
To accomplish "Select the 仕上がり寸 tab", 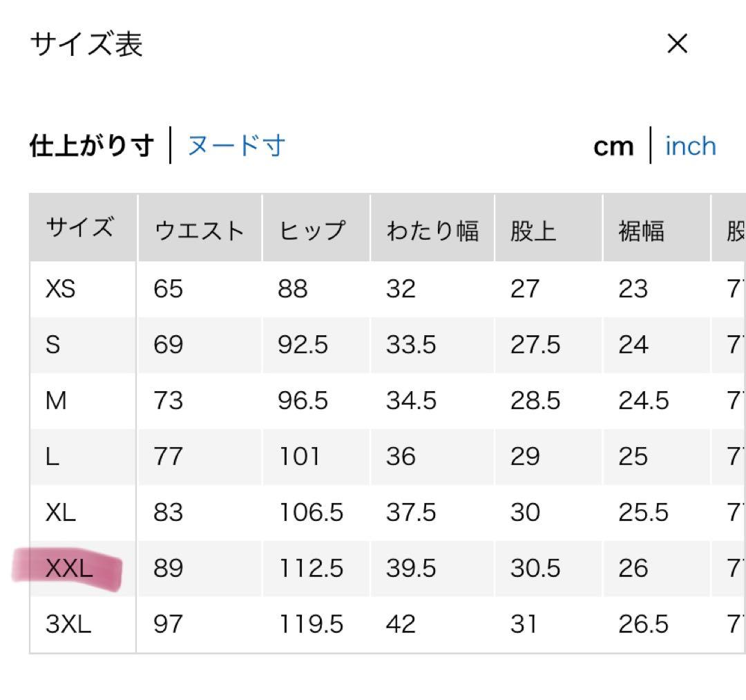I will click(x=91, y=146).
